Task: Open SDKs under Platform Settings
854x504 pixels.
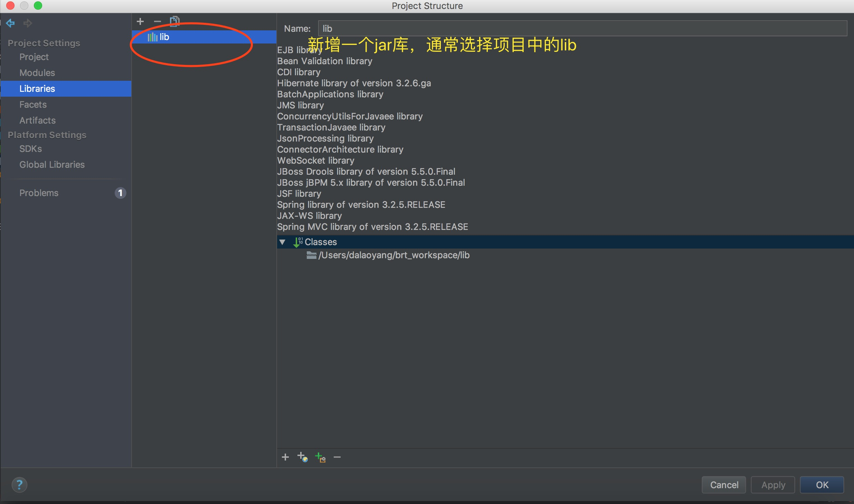Action: [30, 148]
